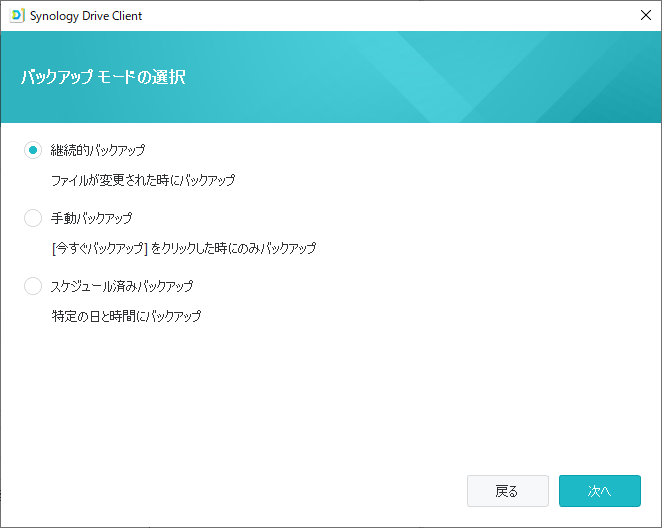Click the Synology Drive Client logo icon
Screen dimensions: 662x528
17,16
